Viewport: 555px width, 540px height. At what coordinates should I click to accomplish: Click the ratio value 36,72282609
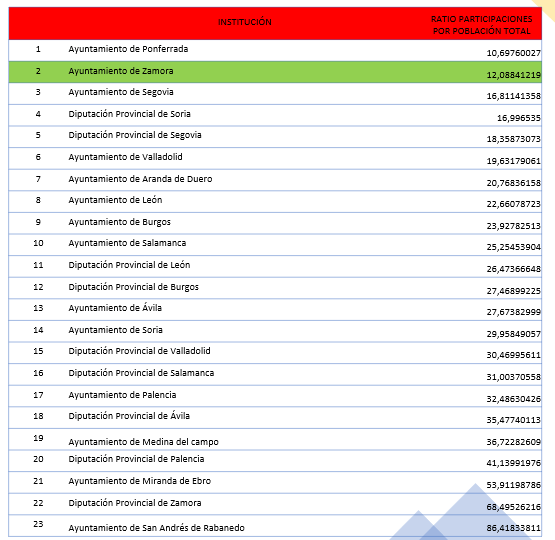point(514,442)
